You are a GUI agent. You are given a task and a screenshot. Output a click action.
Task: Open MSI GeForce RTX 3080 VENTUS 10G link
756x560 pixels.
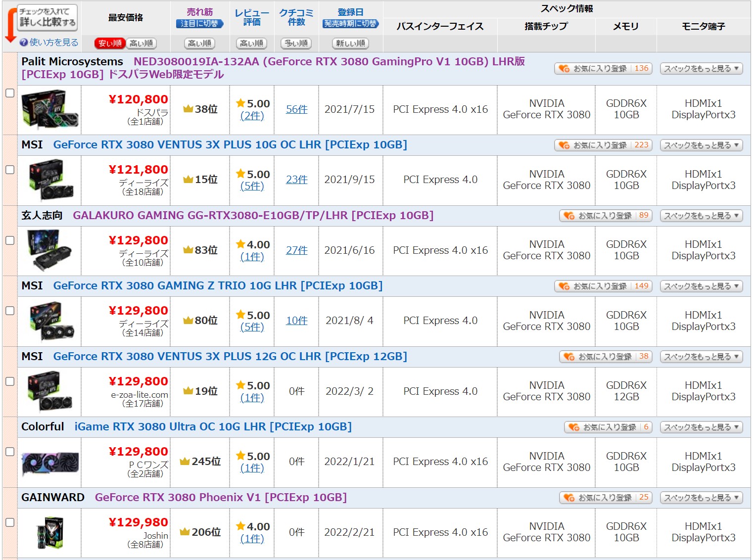pyautogui.click(x=230, y=145)
